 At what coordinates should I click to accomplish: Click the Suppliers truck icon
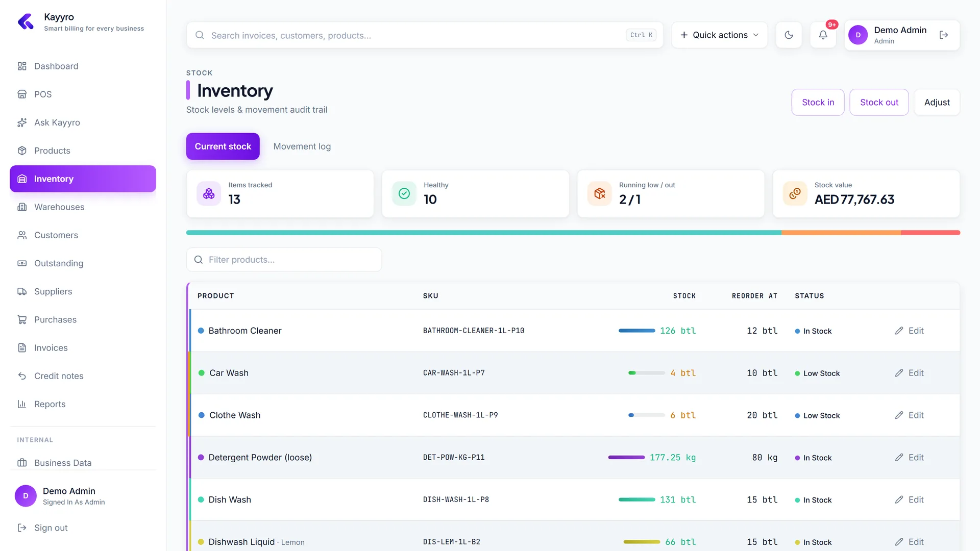pyautogui.click(x=22, y=291)
